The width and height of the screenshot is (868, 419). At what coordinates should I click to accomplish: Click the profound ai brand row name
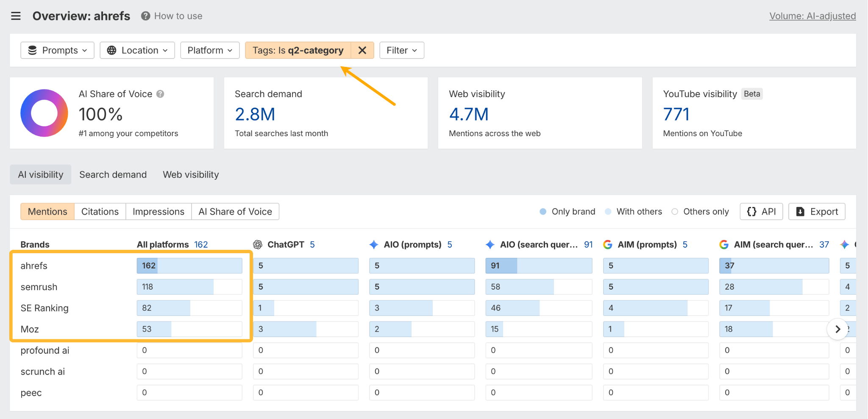pos(45,351)
